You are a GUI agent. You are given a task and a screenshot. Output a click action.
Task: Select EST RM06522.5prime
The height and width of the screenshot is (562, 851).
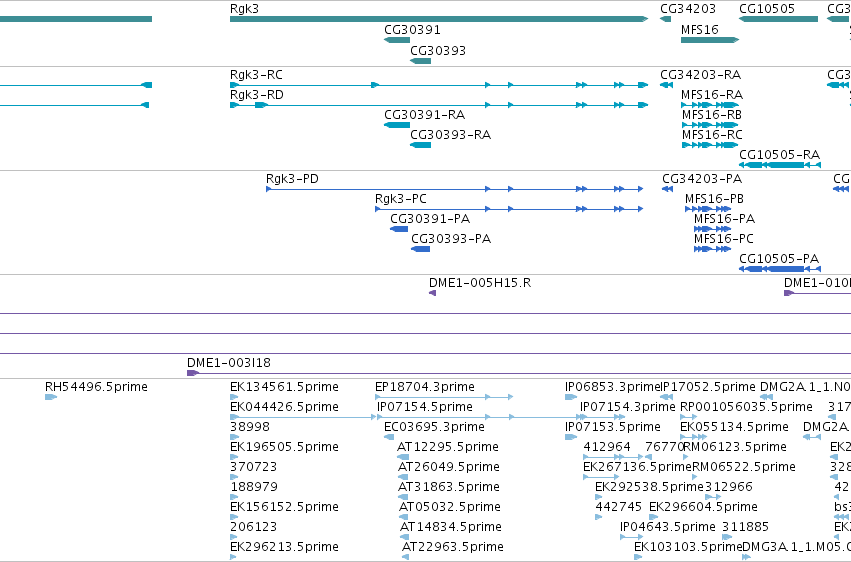click(x=695, y=478)
